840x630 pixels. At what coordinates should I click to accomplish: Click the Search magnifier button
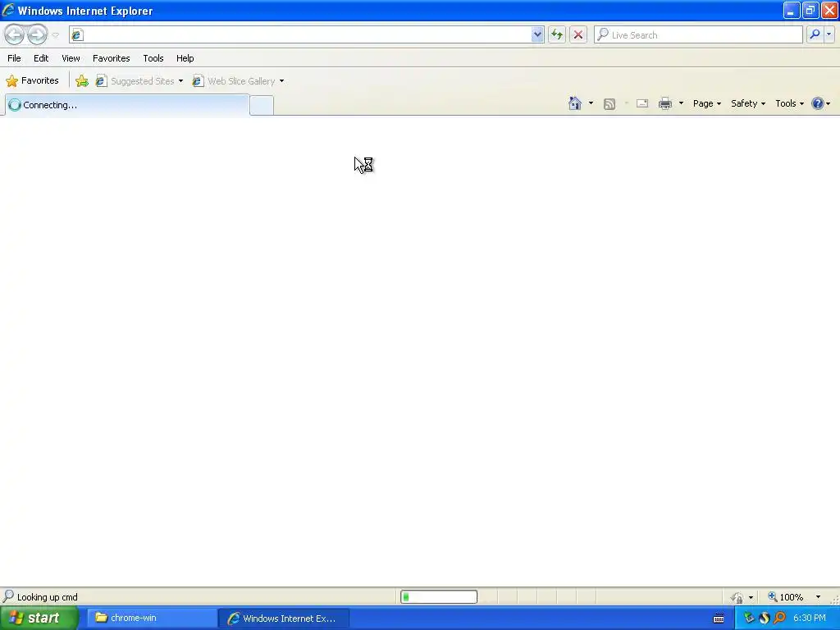tap(815, 34)
